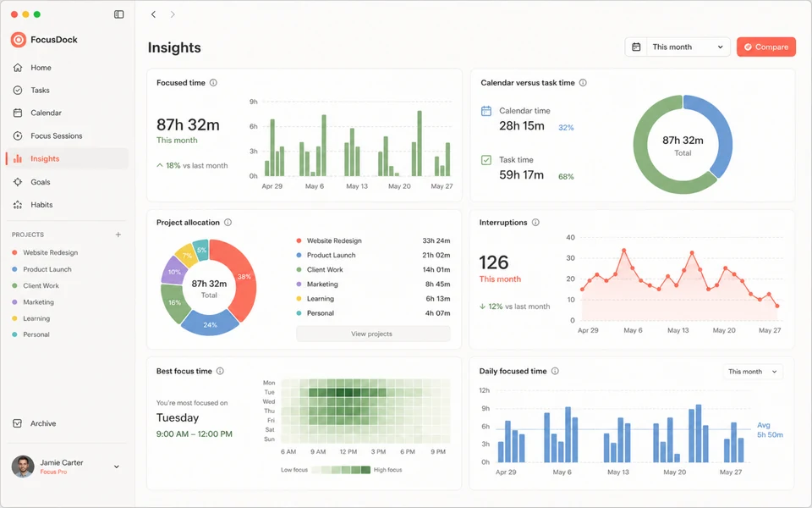Toggle the sidebar panel icon

point(118,14)
